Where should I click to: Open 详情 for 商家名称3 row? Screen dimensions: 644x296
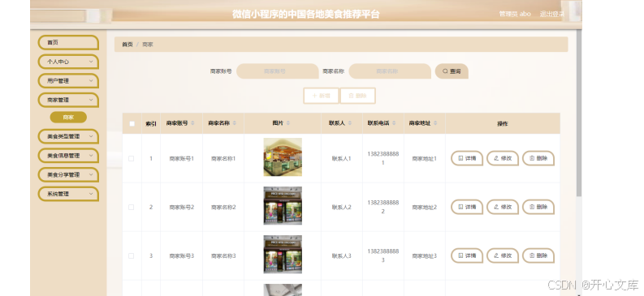(x=467, y=255)
